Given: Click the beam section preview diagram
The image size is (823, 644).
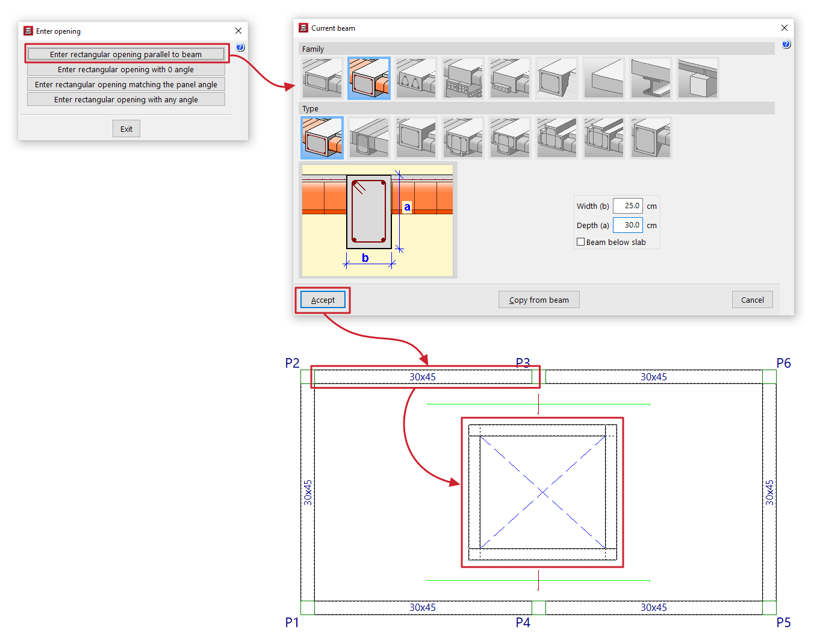Looking at the screenshot, I should (377, 220).
